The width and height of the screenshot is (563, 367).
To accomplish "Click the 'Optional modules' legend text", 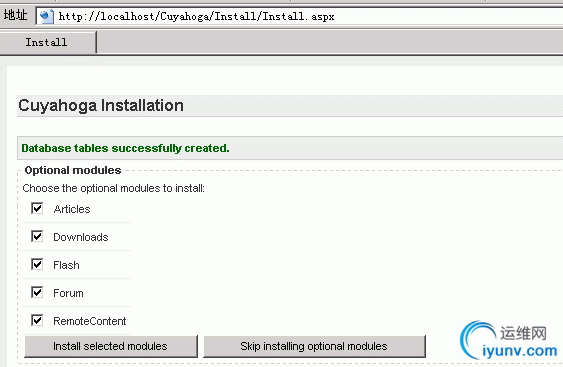I will [73, 170].
